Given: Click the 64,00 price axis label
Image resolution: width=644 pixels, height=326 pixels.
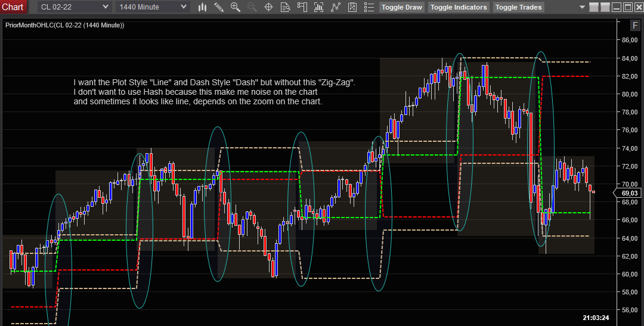Looking at the screenshot, I should coord(630,238).
